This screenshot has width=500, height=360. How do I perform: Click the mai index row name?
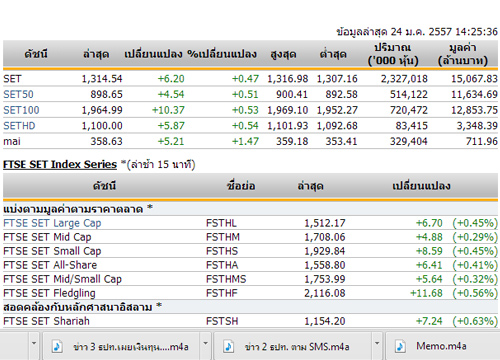pos(12,141)
